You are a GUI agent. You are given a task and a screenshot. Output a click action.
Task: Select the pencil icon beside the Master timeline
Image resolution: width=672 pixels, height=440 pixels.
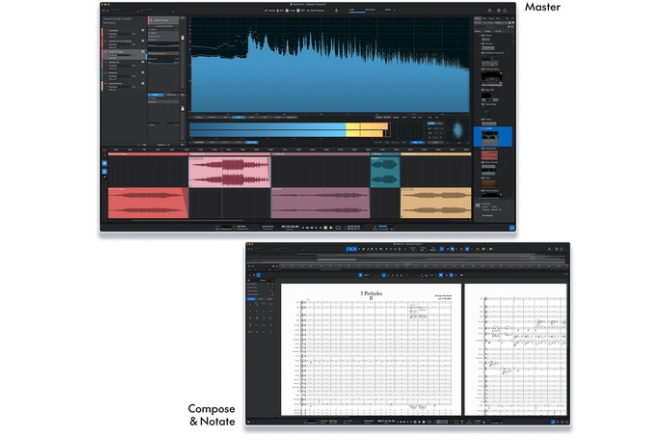click(x=105, y=177)
